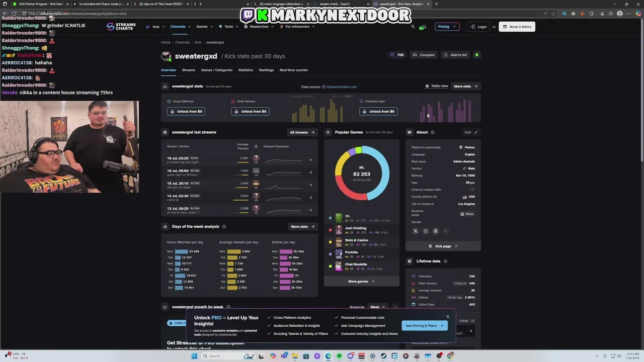Click the Compare button

pos(424,55)
